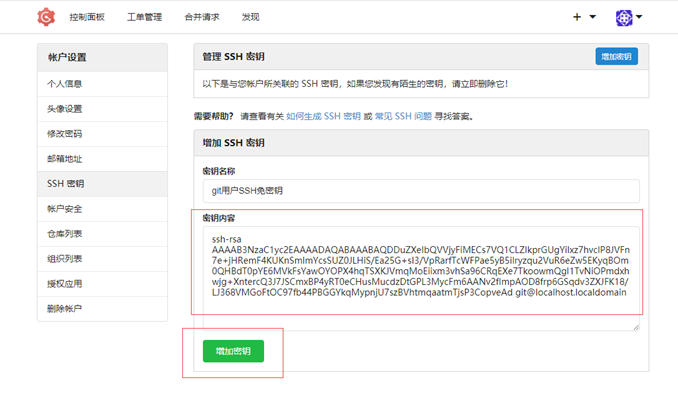
Task: Click the user avatar icon
Action: 624,18
